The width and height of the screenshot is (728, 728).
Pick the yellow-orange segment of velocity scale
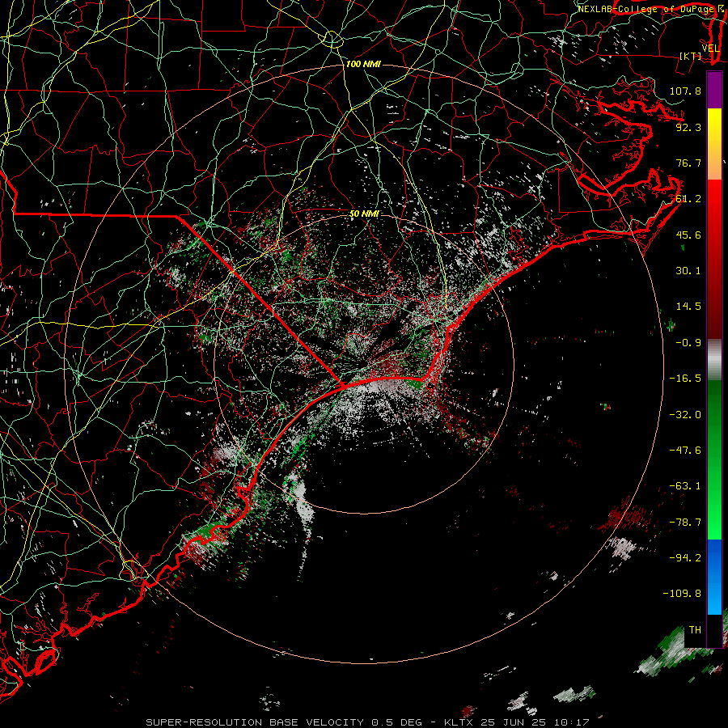(714, 144)
